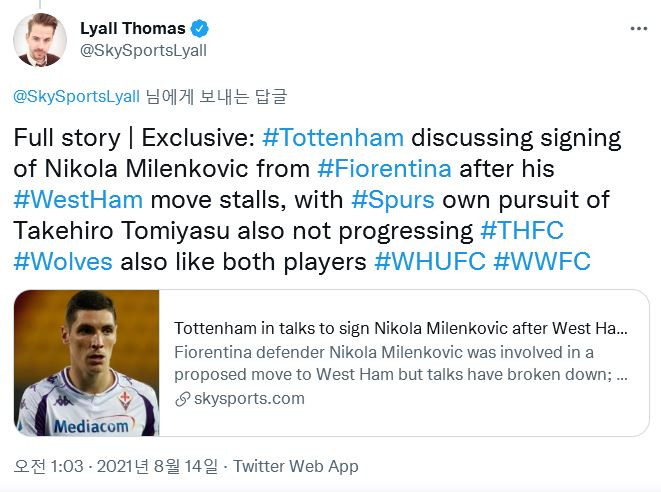
Task: Open the #Wolves hashtag
Action: tap(63, 261)
